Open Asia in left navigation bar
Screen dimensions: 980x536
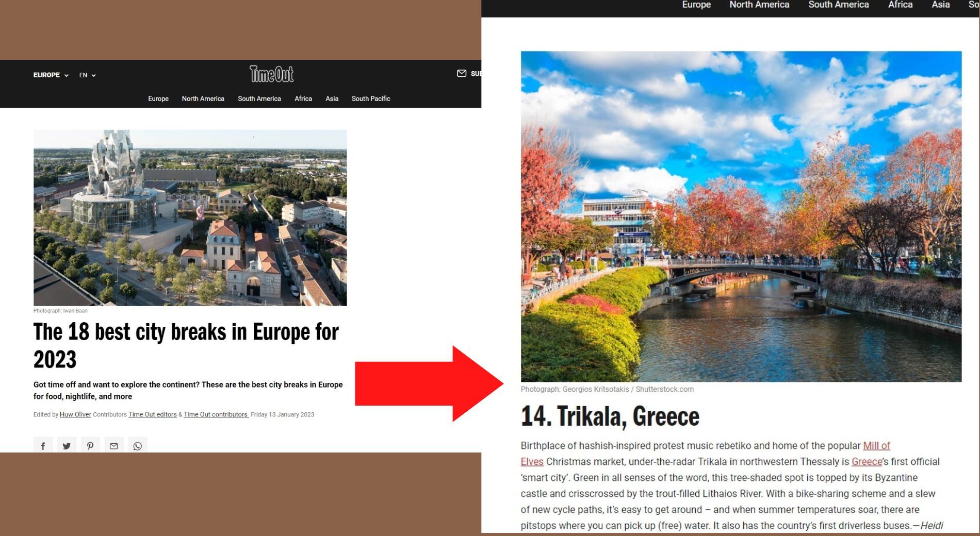(332, 98)
